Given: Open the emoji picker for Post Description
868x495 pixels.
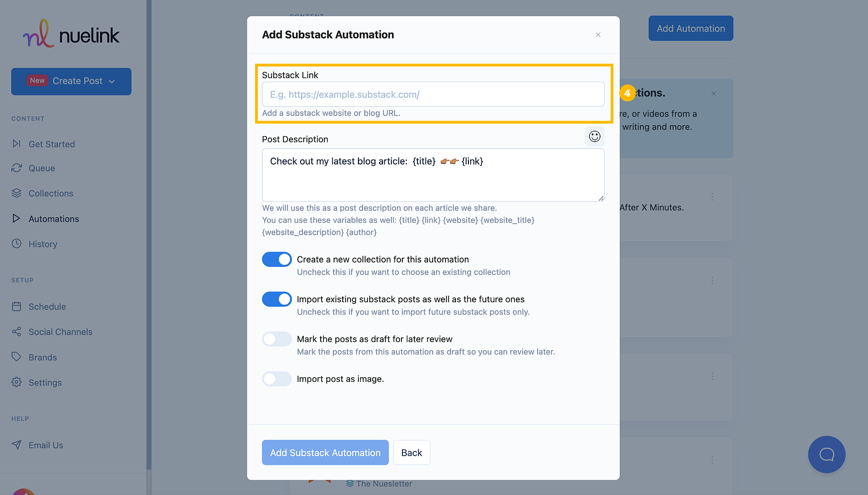Looking at the screenshot, I should (x=595, y=137).
